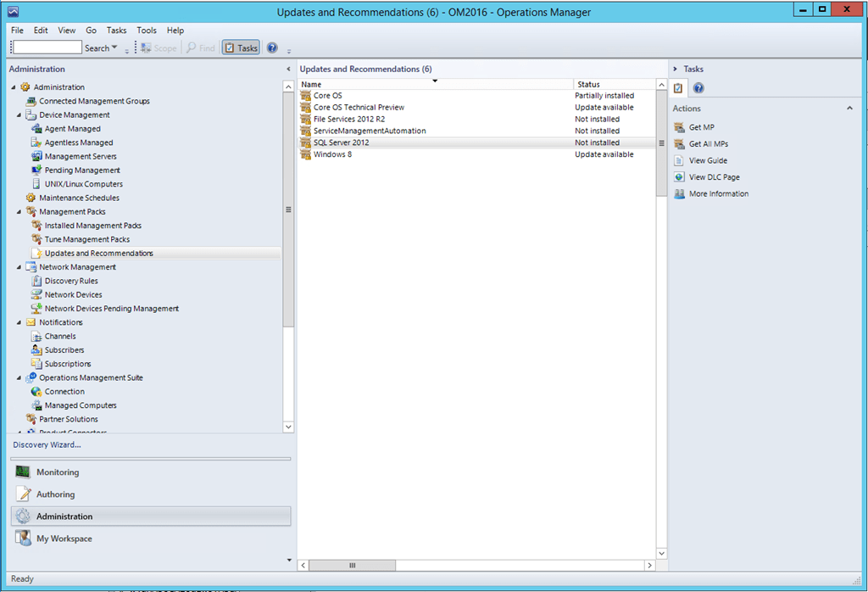Sort by the Name column header
This screenshot has width=868, height=592.
point(435,84)
